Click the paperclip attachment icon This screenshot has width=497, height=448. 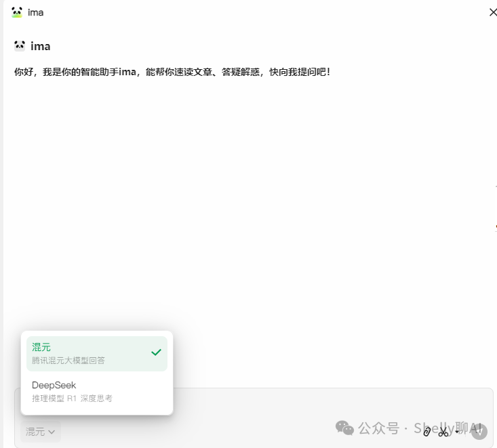point(426,432)
